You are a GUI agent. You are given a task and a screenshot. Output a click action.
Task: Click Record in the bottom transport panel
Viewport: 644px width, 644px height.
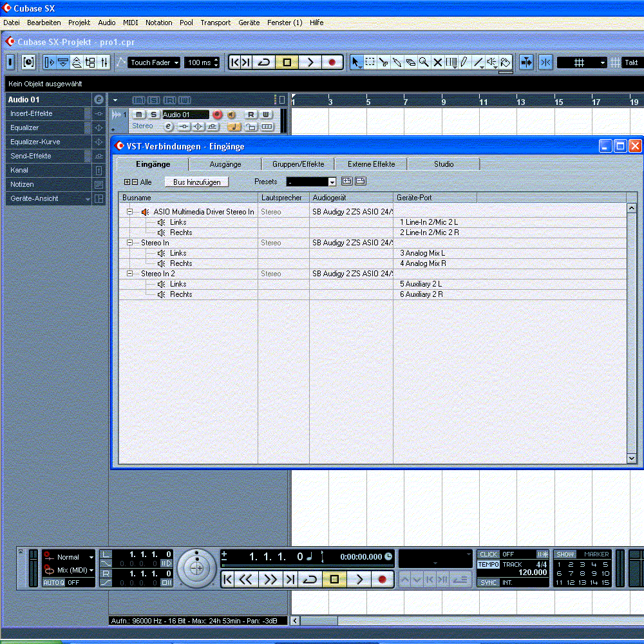[382, 579]
